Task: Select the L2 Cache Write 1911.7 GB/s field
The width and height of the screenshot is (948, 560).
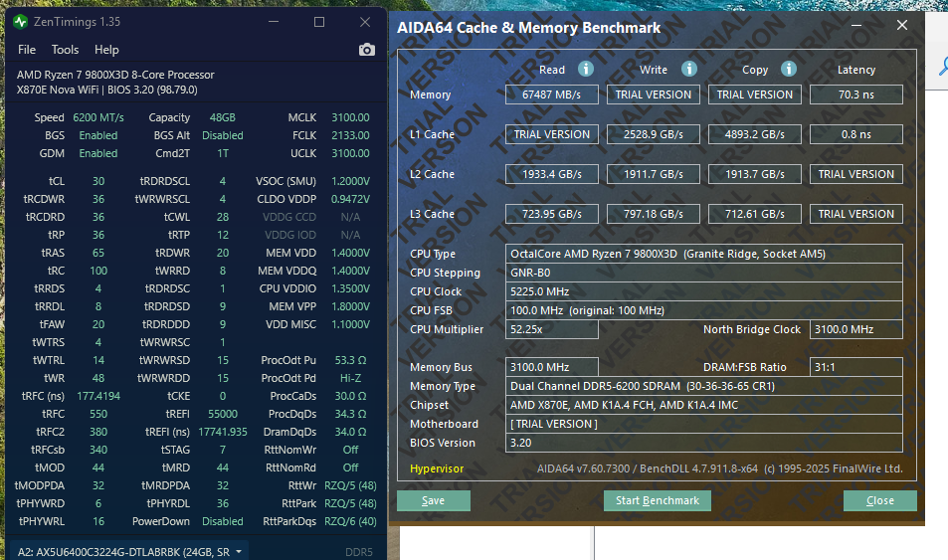Action: coord(654,174)
